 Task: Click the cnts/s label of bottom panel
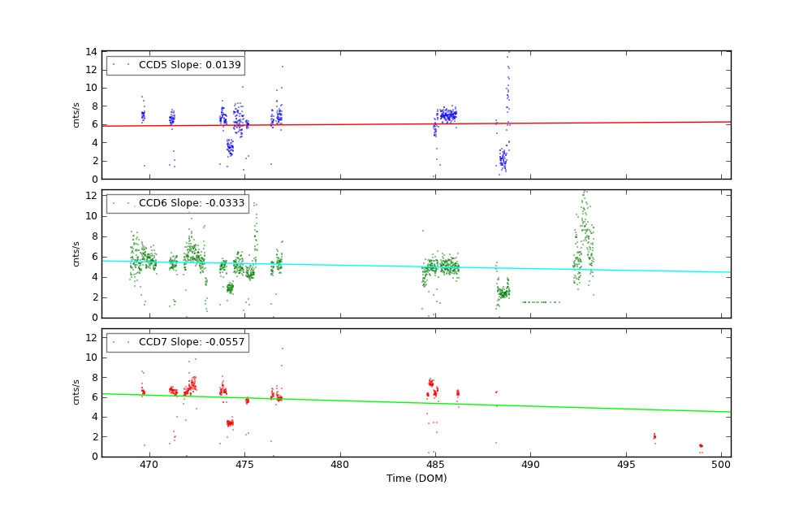(x=76, y=392)
